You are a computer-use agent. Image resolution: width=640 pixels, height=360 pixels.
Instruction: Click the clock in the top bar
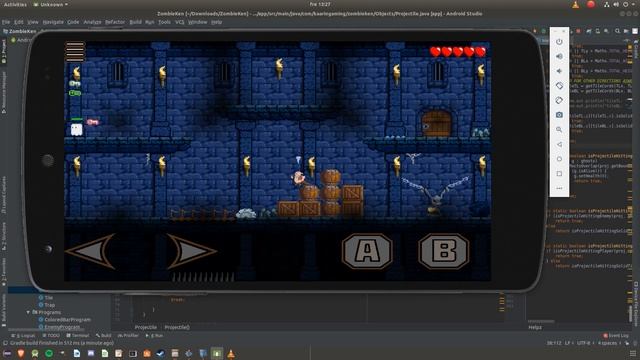coord(320,4)
